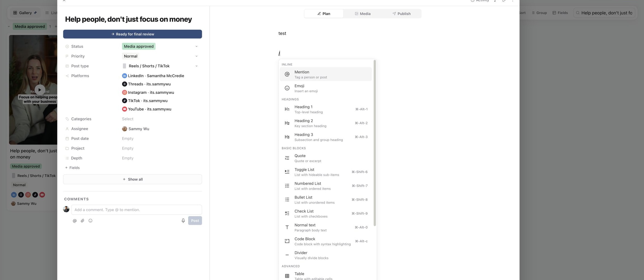
Task: Open the Post type dropdown arrow
Action: click(x=197, y=66)
